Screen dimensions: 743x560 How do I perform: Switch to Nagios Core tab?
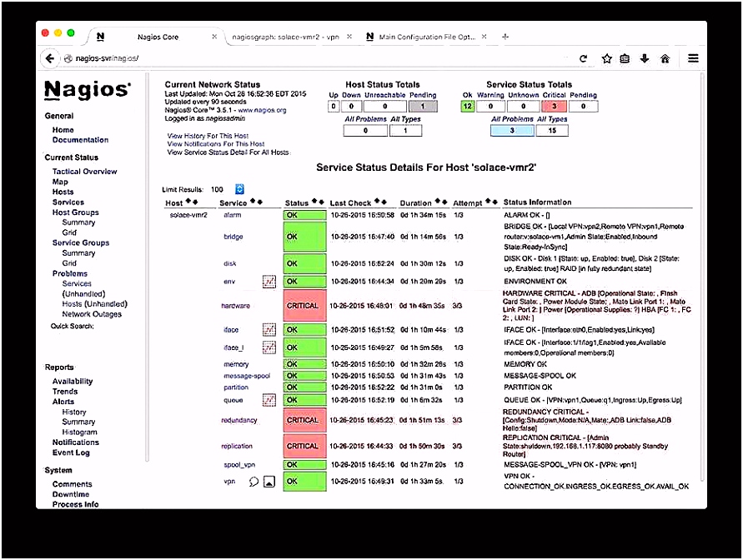pyautogui.click(x=157, y=37)
